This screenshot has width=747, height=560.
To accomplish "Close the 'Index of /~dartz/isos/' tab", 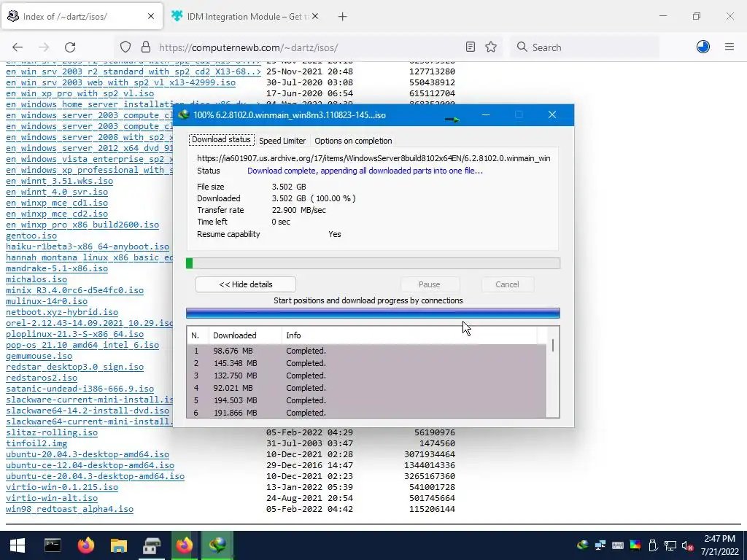I will (151, 16).
